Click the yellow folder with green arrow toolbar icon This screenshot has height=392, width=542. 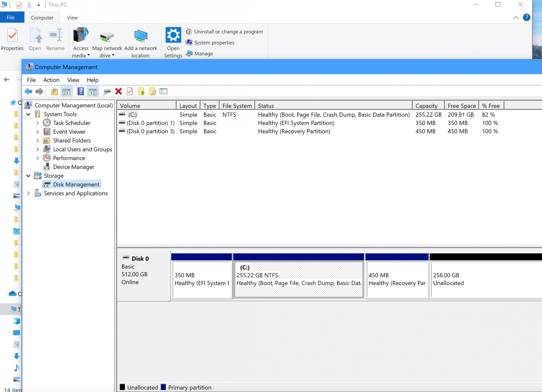141,91
